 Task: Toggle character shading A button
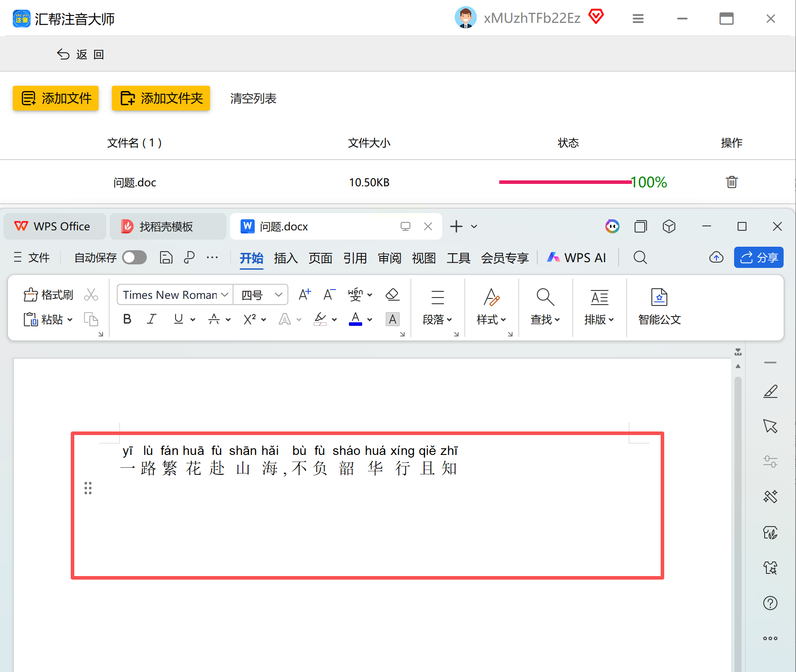pyautogui.click(x=392, y=319)
